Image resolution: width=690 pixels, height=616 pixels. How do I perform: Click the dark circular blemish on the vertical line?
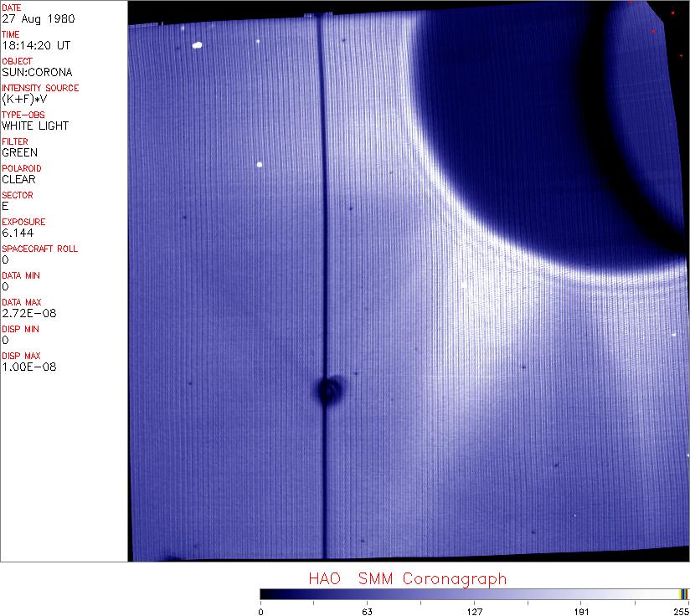pyautogui.click(x=328, y=389)
